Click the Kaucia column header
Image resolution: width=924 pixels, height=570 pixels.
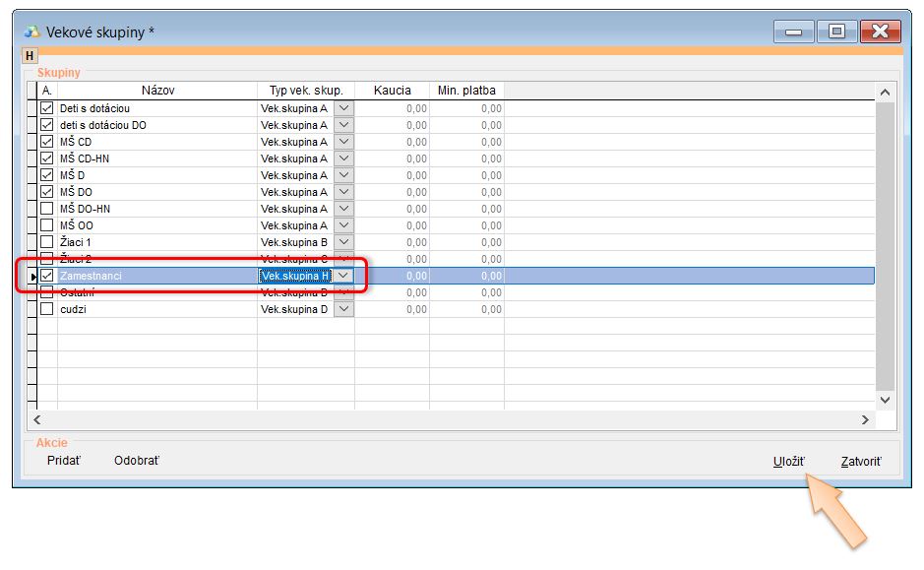point(392,91)
